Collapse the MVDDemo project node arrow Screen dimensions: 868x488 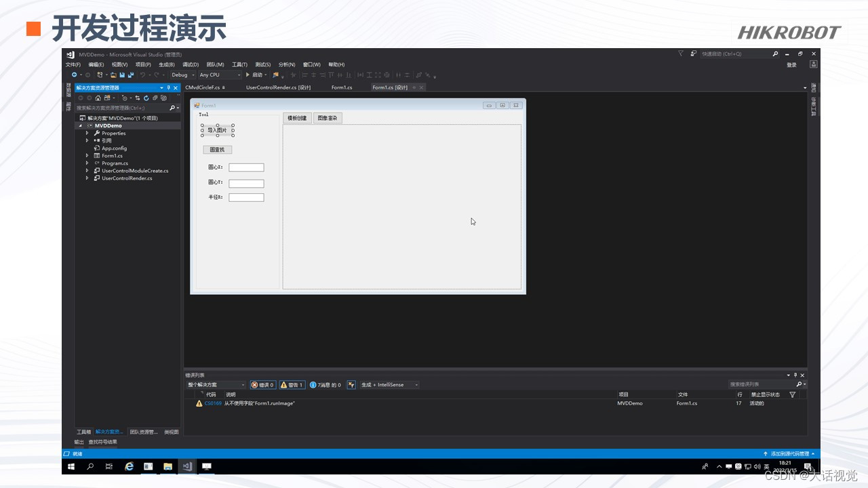click(81, 125)
